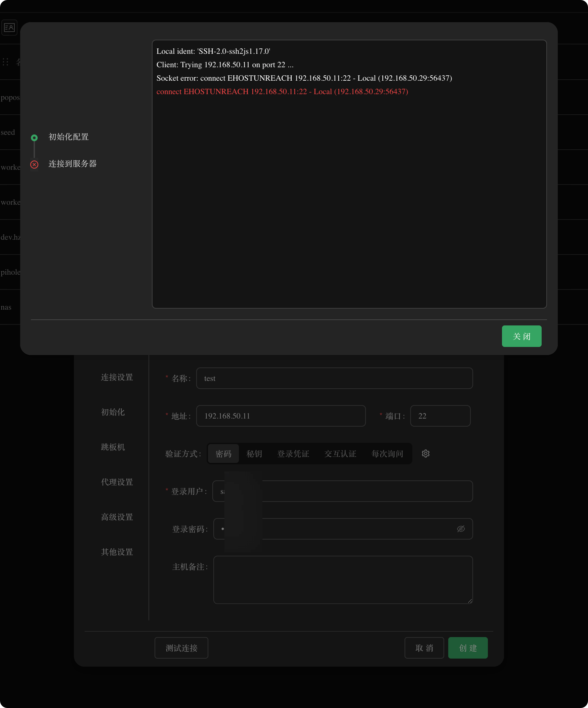The width and height of the screenshot is (588, 708).
Task: Select 秘钥 as the authentication method
Action: [254, 454]
